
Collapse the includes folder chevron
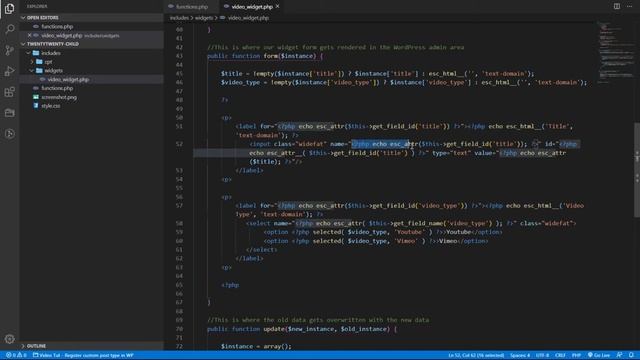29,53
